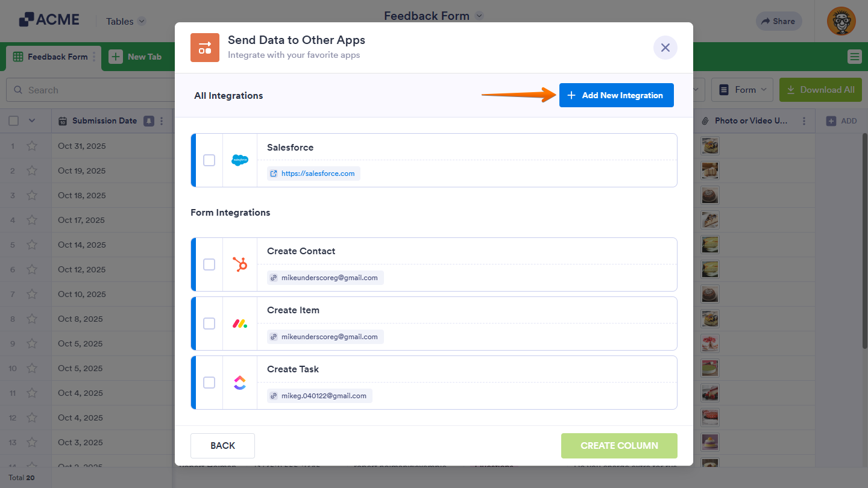Click the ACME logo
The height and width of the screenshot is (488, 868).
pyautogui.click(x=49, y=19)
